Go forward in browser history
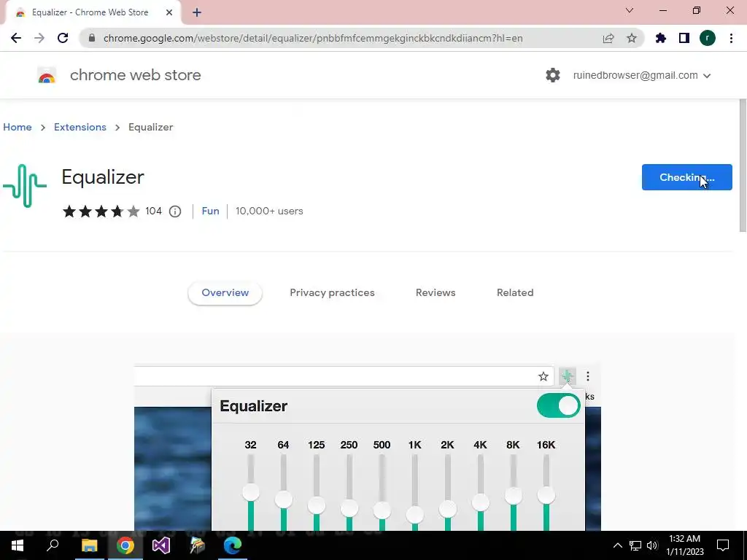The image size is (747, 560). click(x=39, y=38)
